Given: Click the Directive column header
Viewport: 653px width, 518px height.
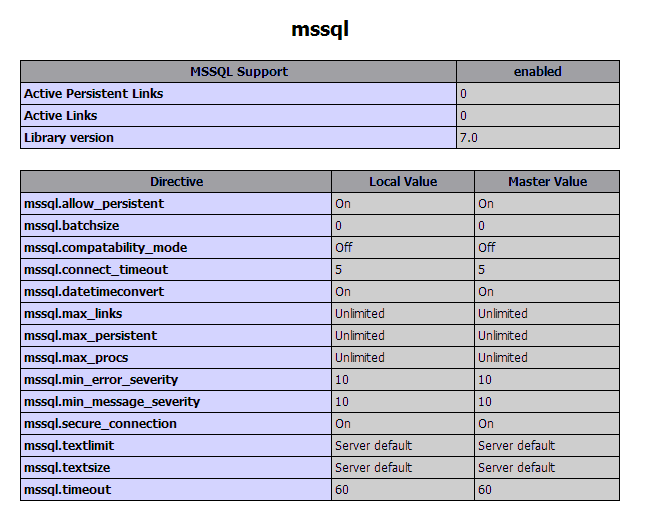Looking at the screenshot, I should click(177, 182).
